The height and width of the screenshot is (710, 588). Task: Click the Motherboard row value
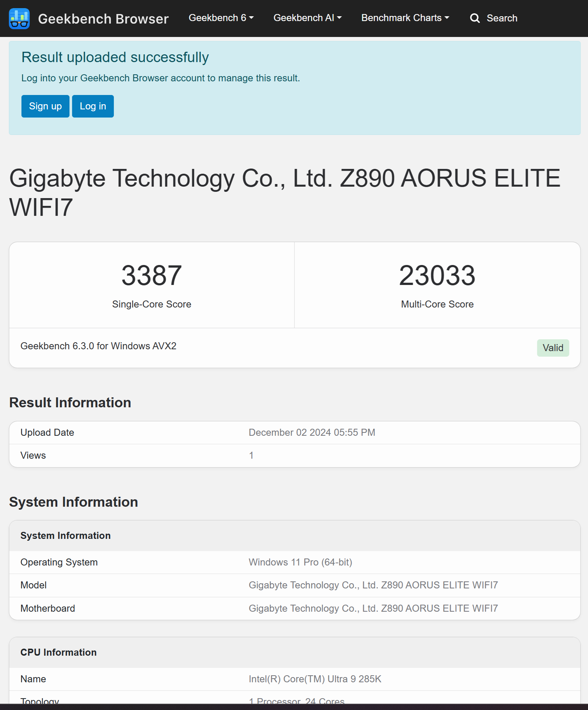[x=373, y=608]
